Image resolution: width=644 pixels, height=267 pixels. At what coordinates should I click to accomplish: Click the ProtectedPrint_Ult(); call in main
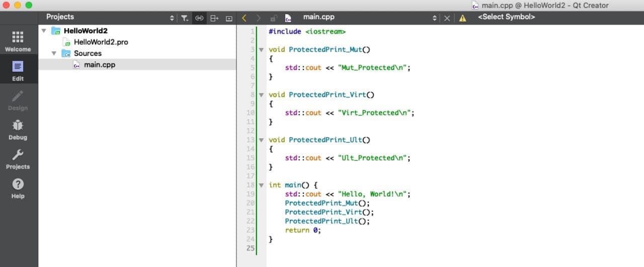328,221
